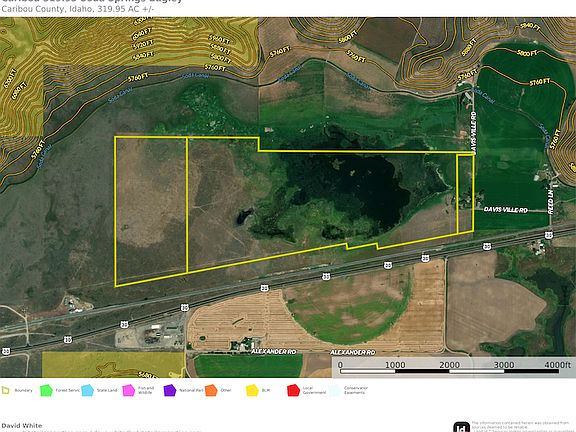Click the 5960 FT contour label

[219, 39]
